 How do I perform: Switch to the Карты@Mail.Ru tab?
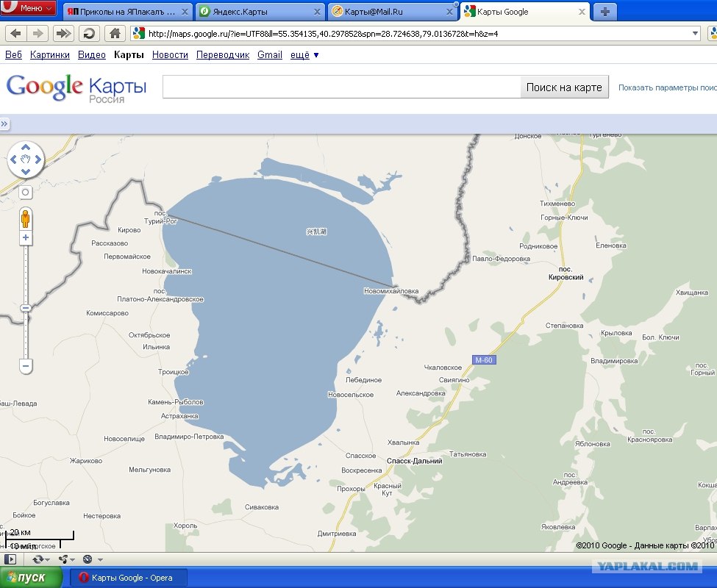393,12
